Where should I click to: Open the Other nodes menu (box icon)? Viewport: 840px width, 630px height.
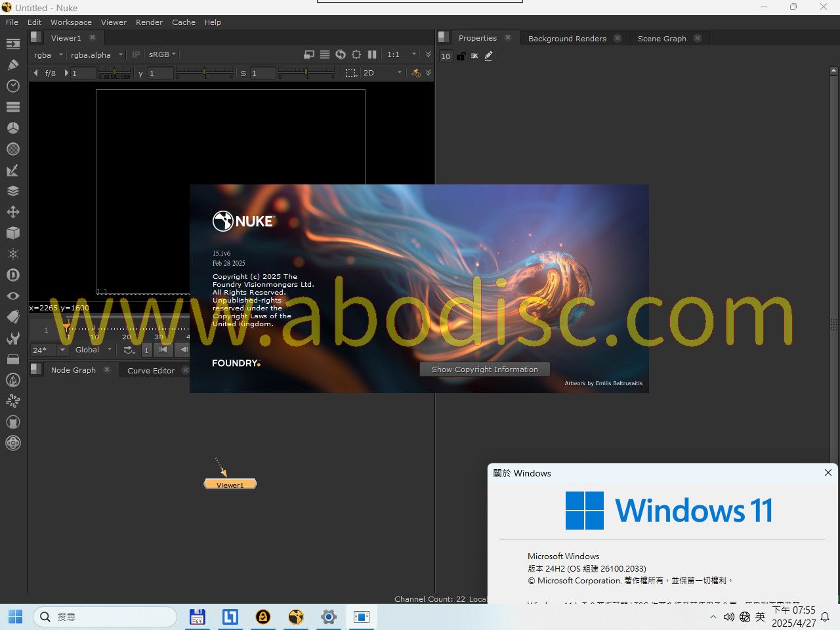tap(13, 359)
